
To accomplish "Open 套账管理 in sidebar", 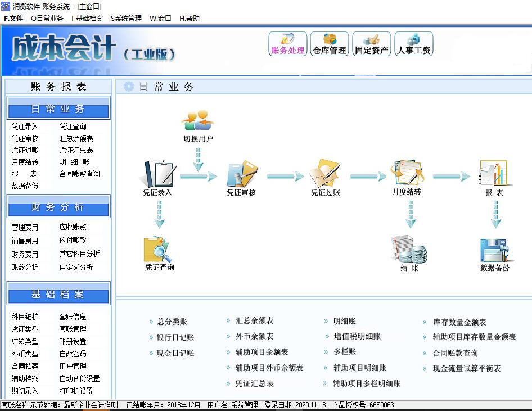I will [x=73, y=329].
